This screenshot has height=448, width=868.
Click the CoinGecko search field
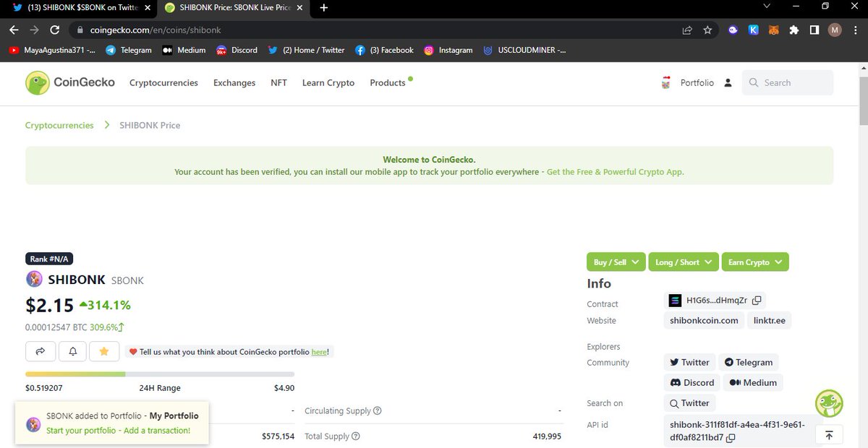tap(788, 83)
